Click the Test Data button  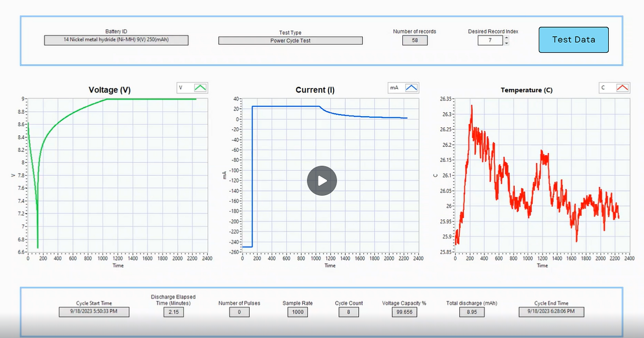click(x=574, y=40)
